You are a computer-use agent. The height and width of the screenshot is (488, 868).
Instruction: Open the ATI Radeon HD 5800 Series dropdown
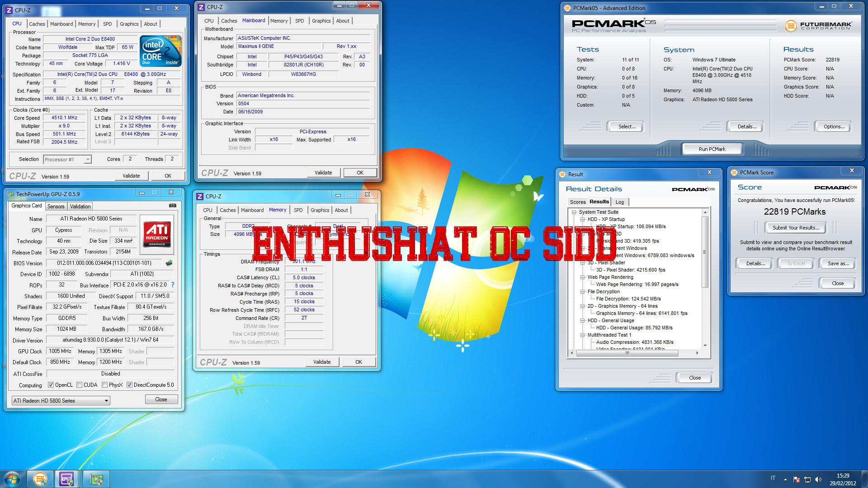(x=61, y=400)
